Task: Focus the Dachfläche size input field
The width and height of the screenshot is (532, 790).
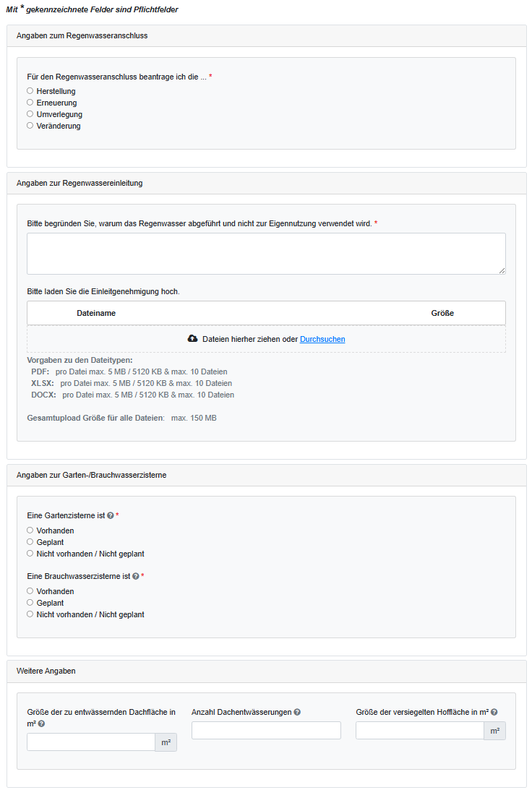Action: tap(91, 742)
